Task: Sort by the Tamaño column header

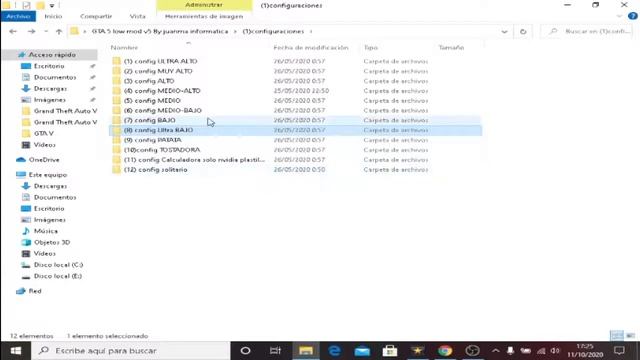Action: point(451,48)
